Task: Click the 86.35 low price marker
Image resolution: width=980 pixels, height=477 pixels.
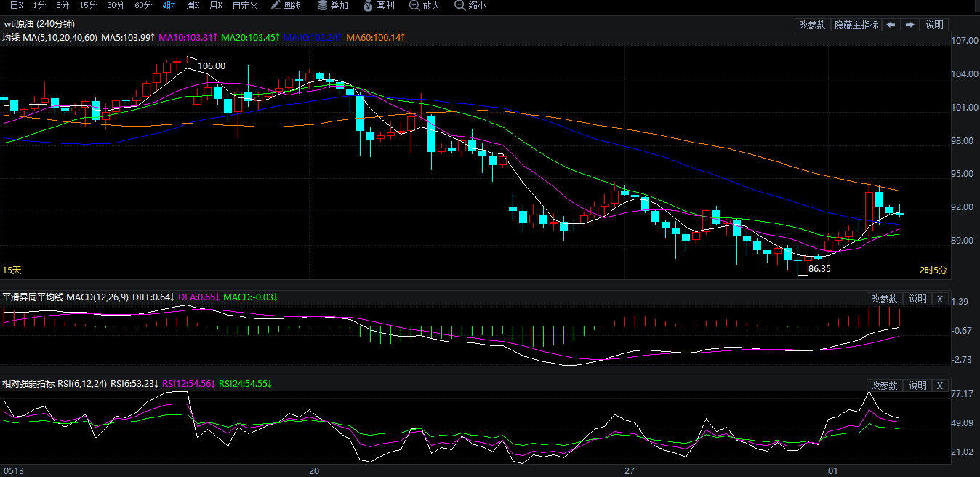Action: 819,268
